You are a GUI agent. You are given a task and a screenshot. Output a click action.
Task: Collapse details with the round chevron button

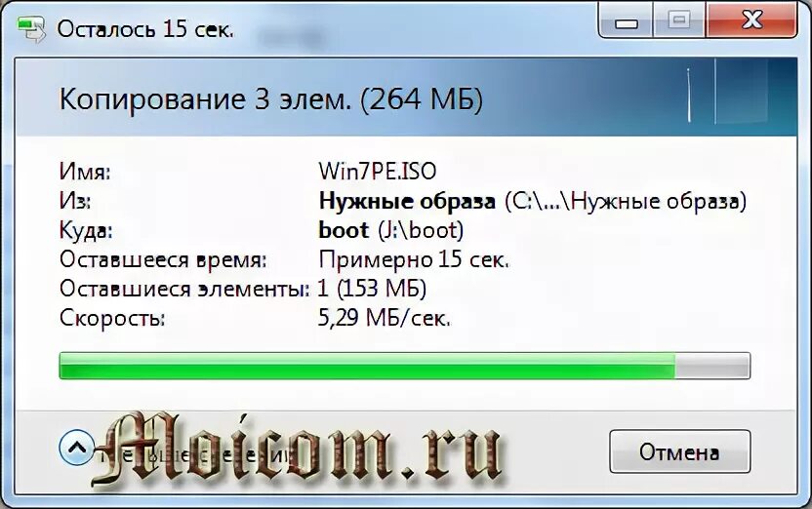[x=77, y=448]
